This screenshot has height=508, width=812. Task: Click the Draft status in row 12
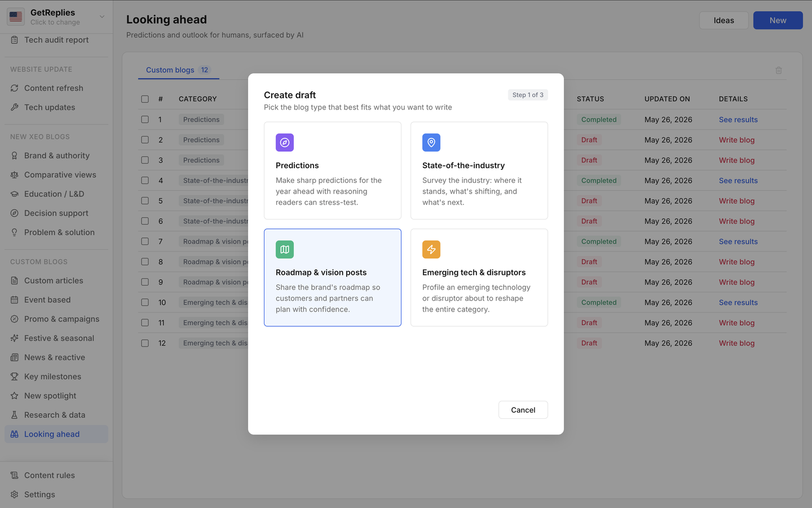[589, 343]
